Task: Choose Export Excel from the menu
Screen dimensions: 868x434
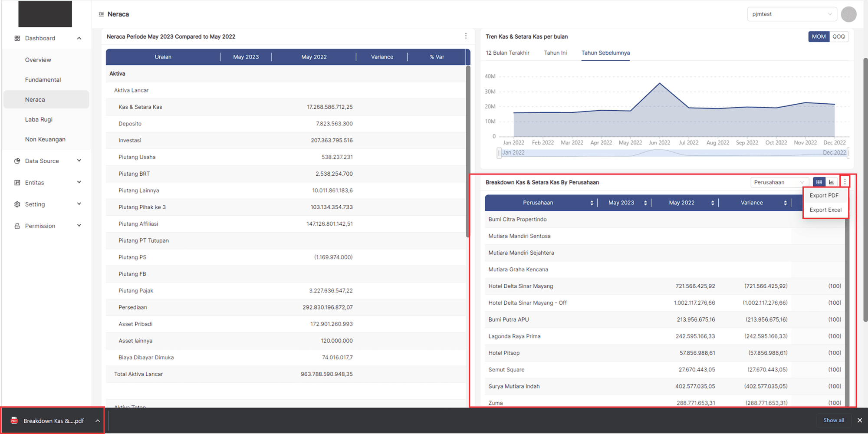Action: (825, 210)
